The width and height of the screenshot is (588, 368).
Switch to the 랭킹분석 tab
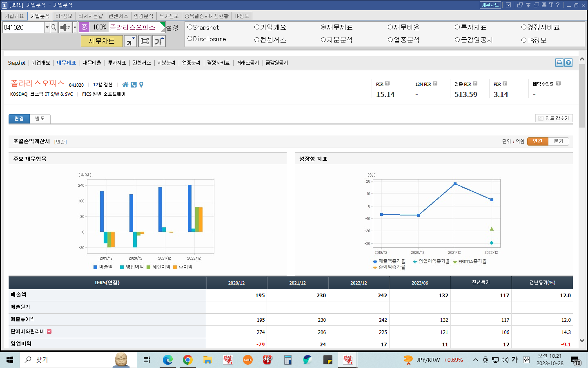(x=144, y=16)
